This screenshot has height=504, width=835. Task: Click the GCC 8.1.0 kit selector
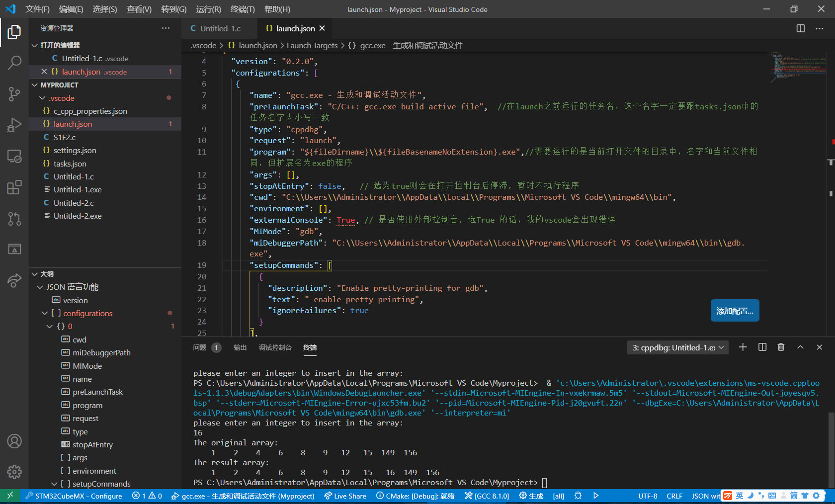point(487,496)
